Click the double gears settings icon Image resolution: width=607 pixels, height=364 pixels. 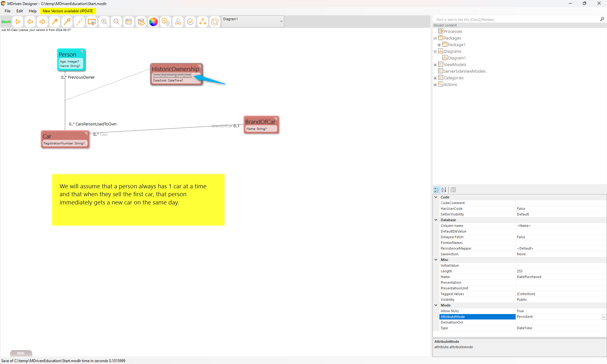166,22
